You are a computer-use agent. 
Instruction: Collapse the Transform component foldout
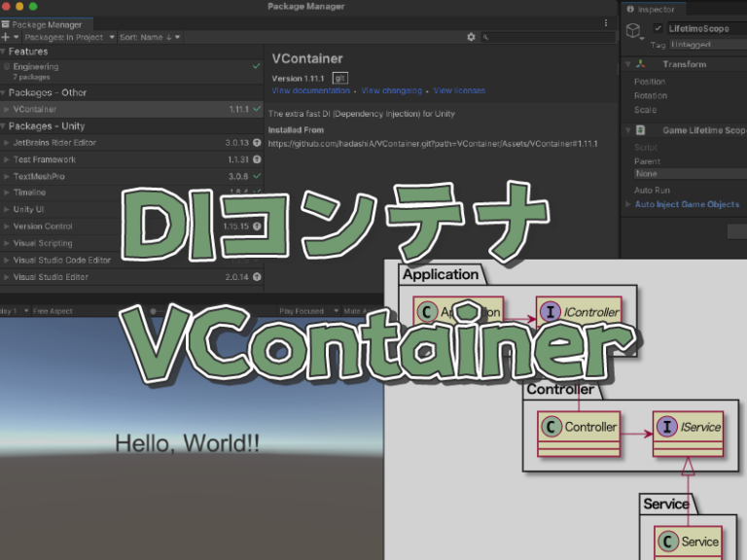pos(626,64)
